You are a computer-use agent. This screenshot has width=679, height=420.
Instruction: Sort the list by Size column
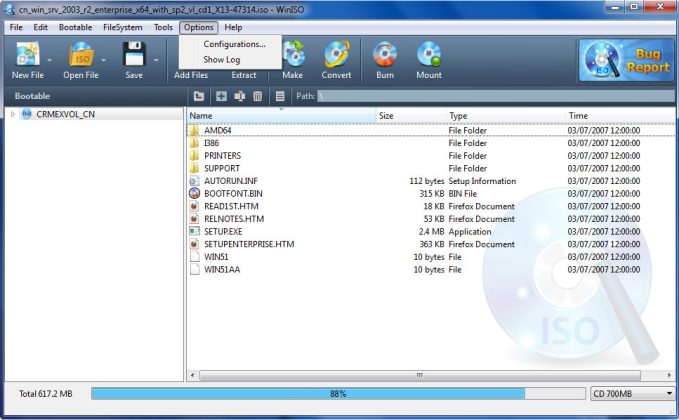pos(411,116)
